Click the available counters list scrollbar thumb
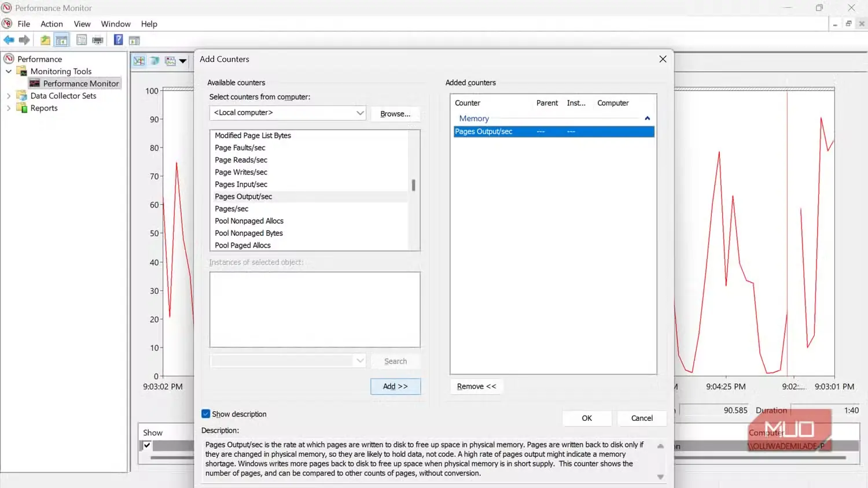The height and width of the screenshot is (488, 868). click(413, 185)
